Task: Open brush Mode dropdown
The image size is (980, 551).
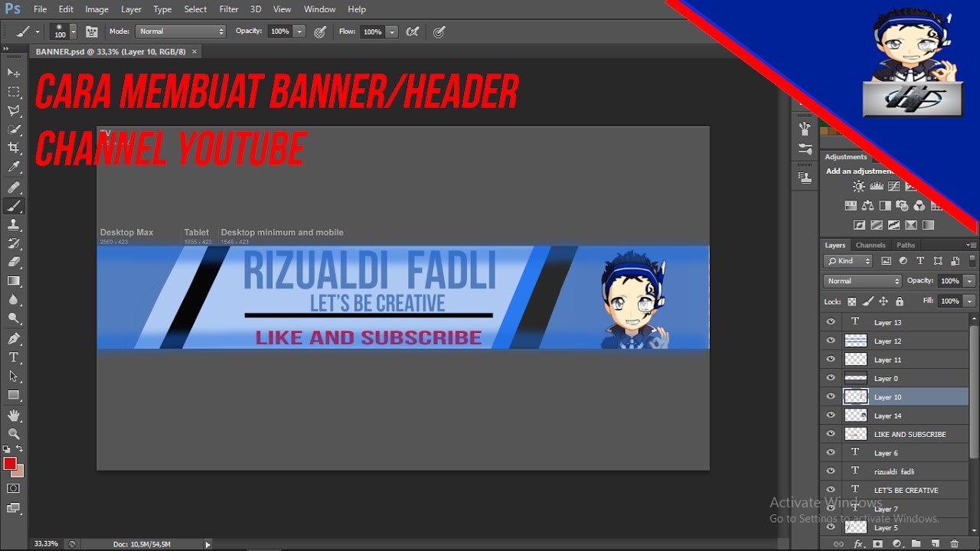Action: tap(181, 31)
